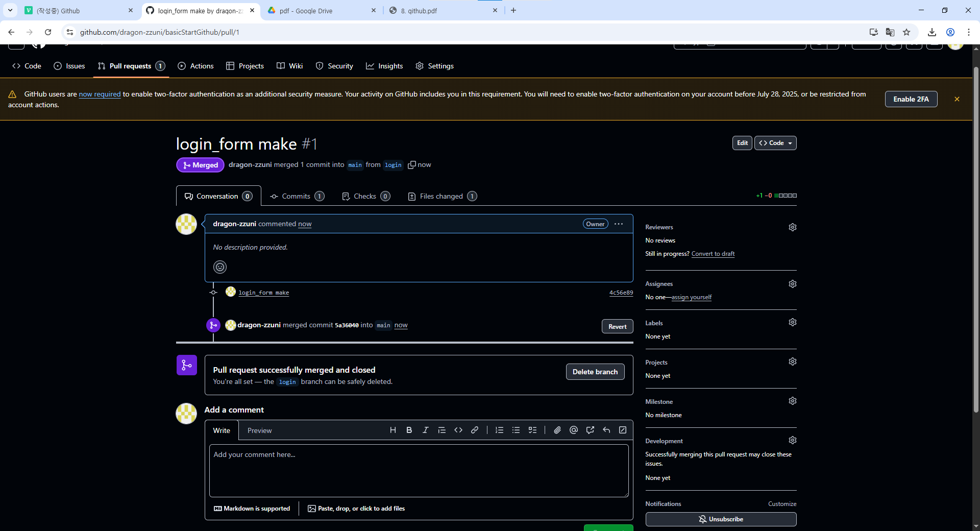Image resolution: width=980 pixels, height=531 pixels.
Task: Open comment options three-dot menu
Action: (x=619, y=224)
